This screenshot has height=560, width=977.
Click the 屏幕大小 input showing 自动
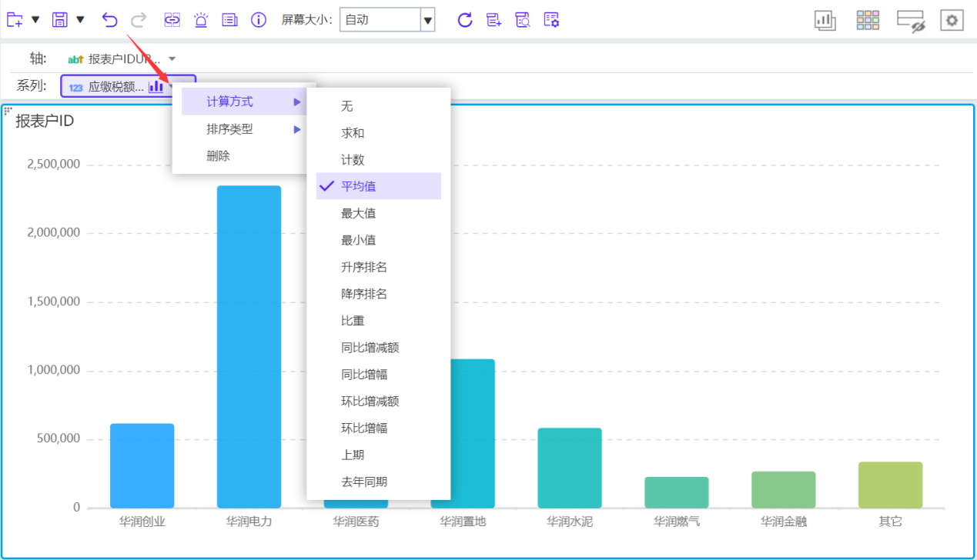[380, 20]
